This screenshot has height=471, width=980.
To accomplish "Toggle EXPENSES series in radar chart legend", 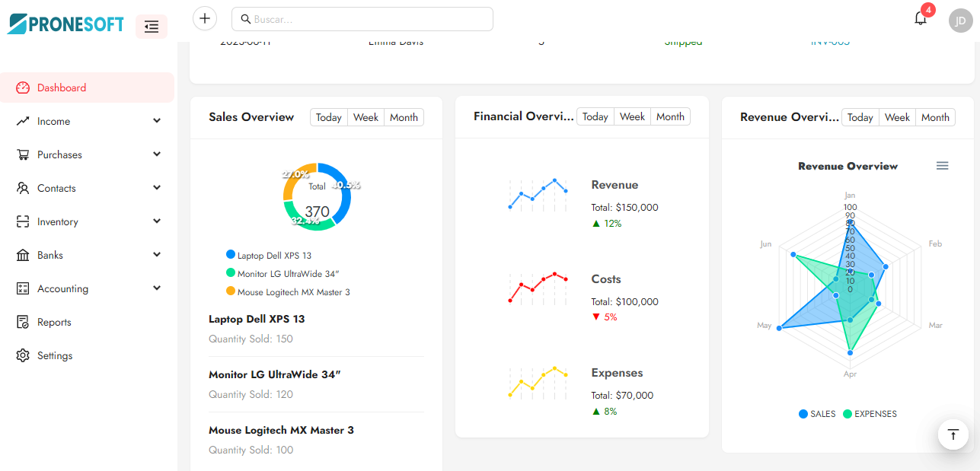I will (x=869, y=414).
